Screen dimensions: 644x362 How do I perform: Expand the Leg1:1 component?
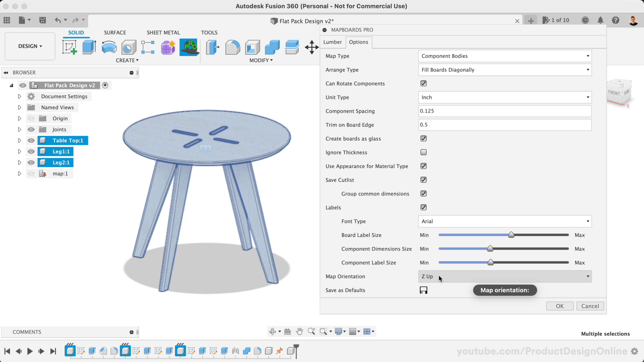point(19,151)
